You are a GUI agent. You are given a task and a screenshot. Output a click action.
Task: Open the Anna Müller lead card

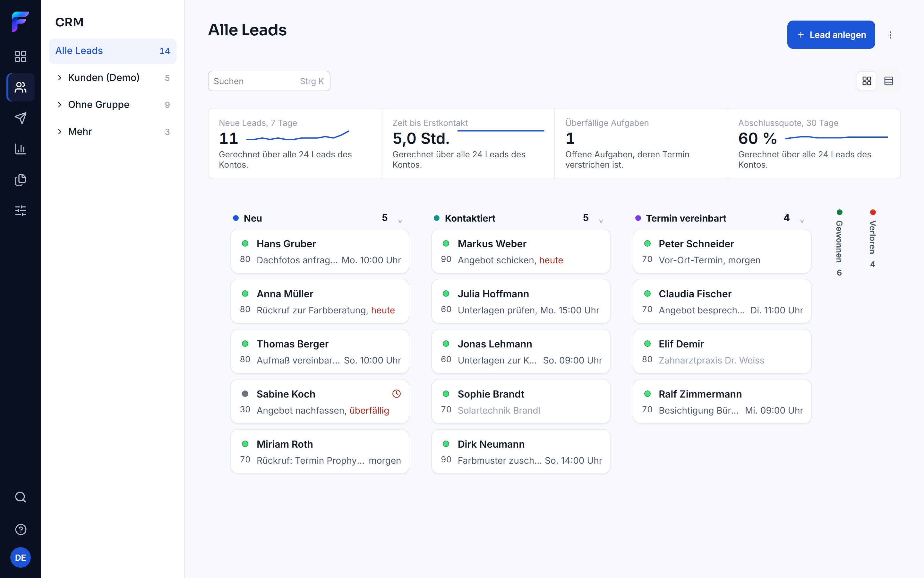[320, 301]
